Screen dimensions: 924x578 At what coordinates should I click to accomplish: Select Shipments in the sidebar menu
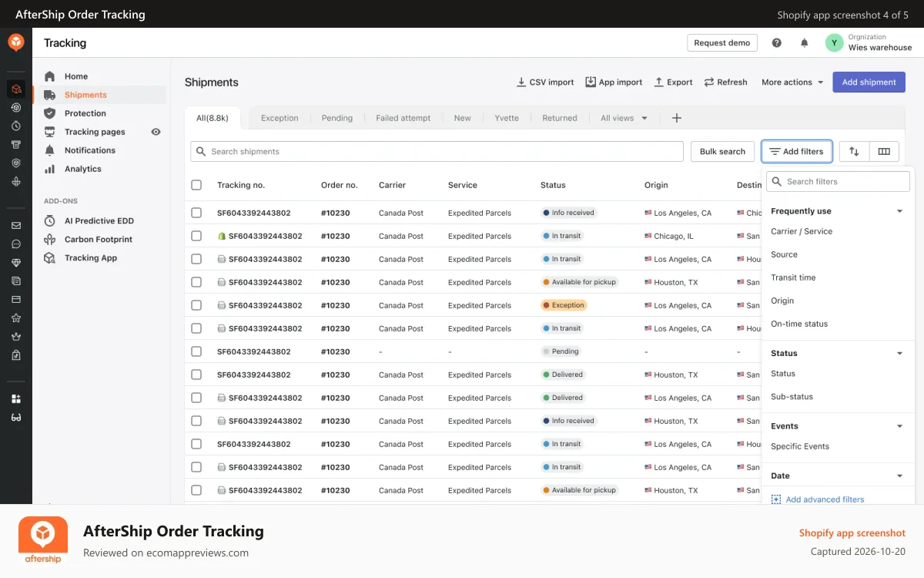click(x=99, y=95)
